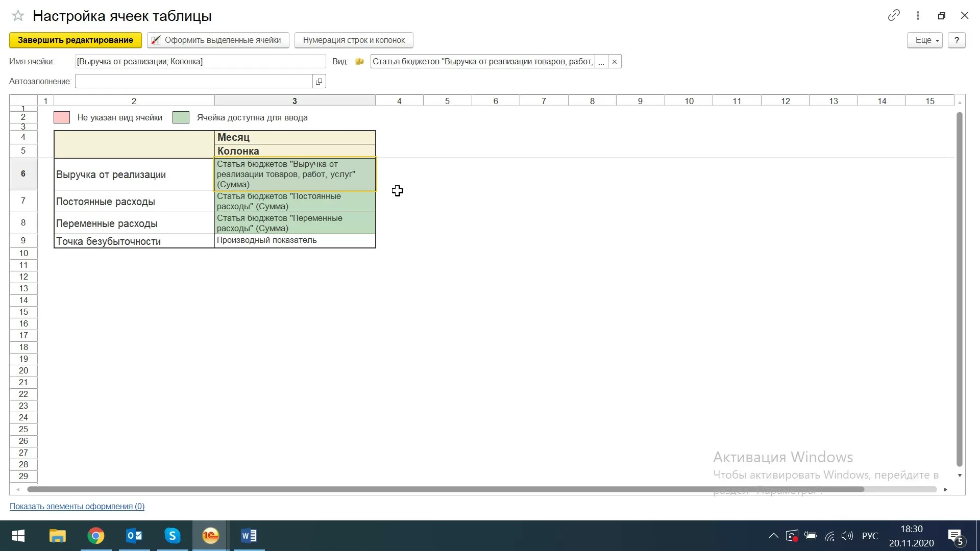Image resolution: width=980 pixels, height=551 pixels.
Task: Click Завершить редактирование button
Action: [76, 40]
